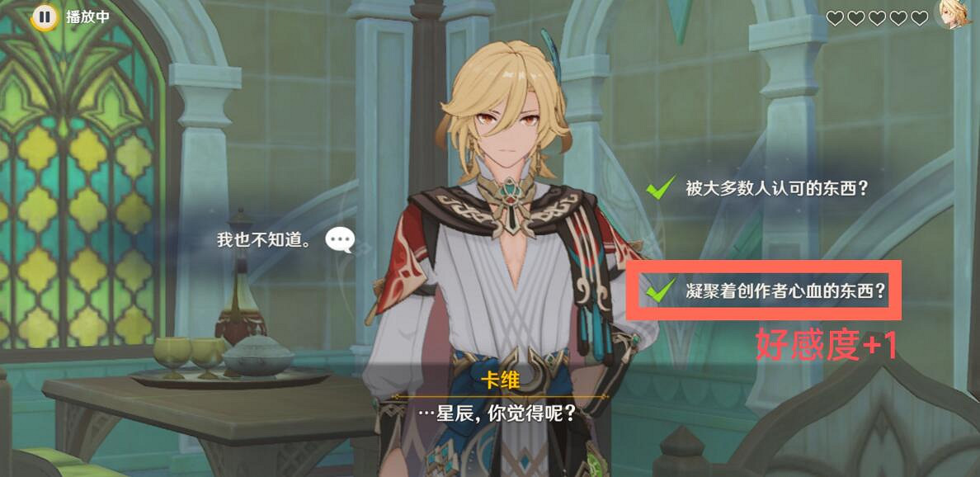Click the speech bubble icon

(341, 240)
